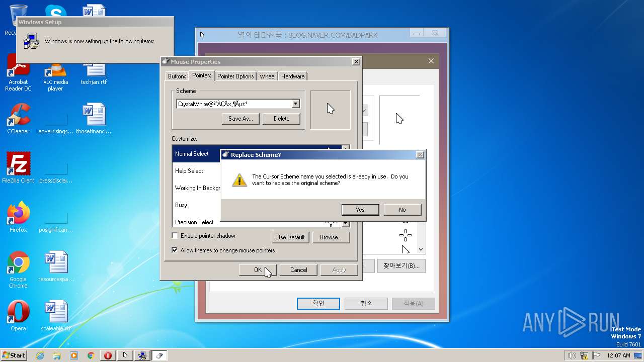Open media player from taskbar
Viewport: 644px width, 362px height.
click(74, 355)
